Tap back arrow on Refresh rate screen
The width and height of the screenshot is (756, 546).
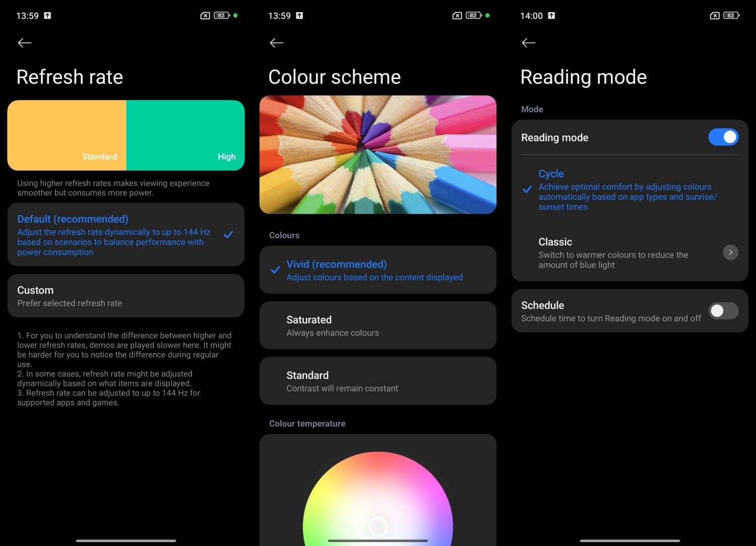click(x=25, y=43)
